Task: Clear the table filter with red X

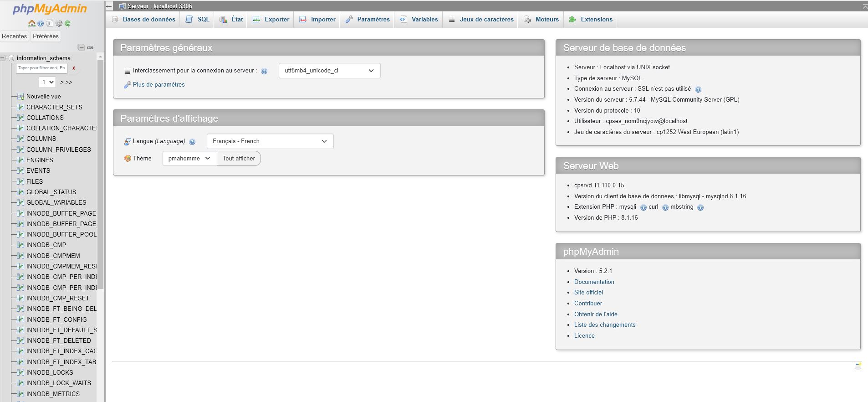Action: click(74, 68)
